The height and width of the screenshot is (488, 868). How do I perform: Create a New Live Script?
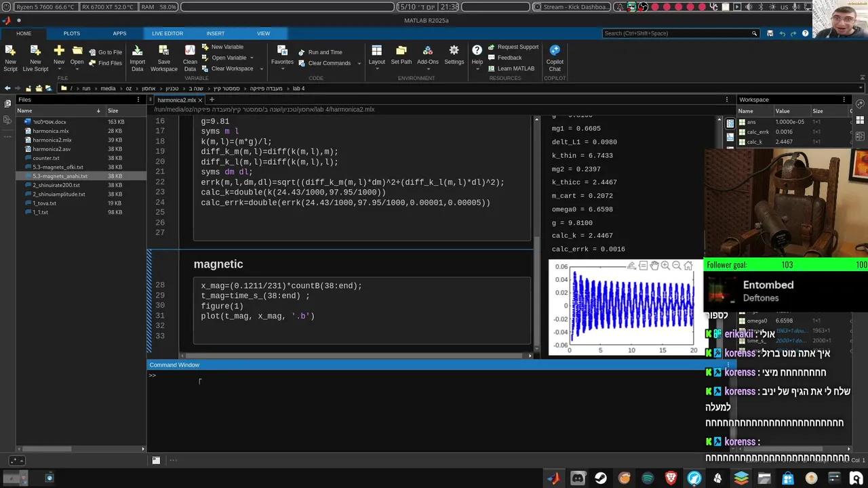[35, 58]
